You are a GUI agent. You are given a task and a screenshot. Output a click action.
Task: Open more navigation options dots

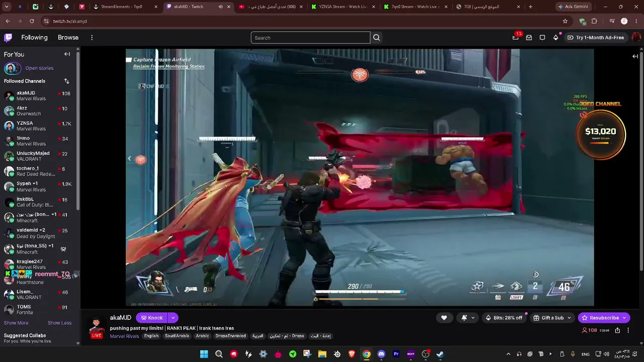(x=92, y=38)
